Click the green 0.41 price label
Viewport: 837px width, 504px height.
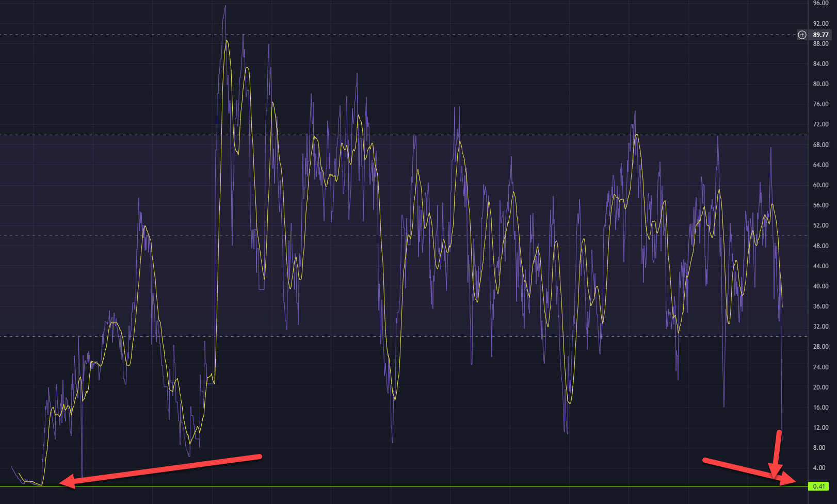click(x=818, y=486)
